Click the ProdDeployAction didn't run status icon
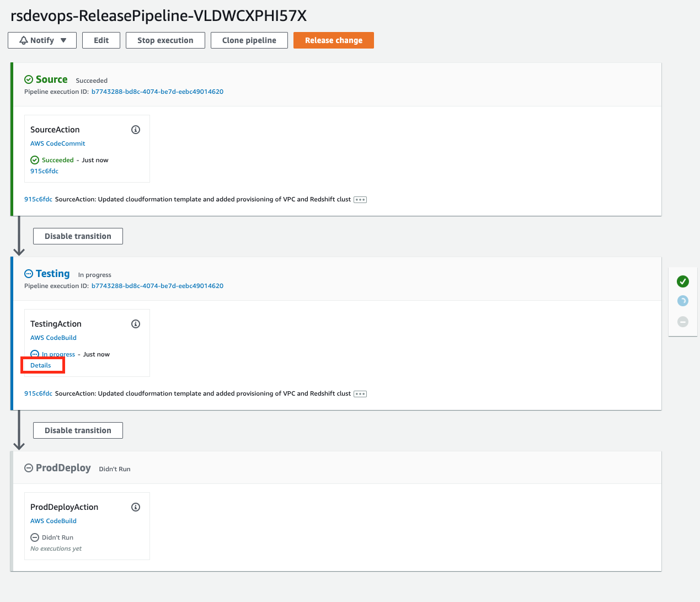Viewport: 700px width, 602px height. coord(35,537)
